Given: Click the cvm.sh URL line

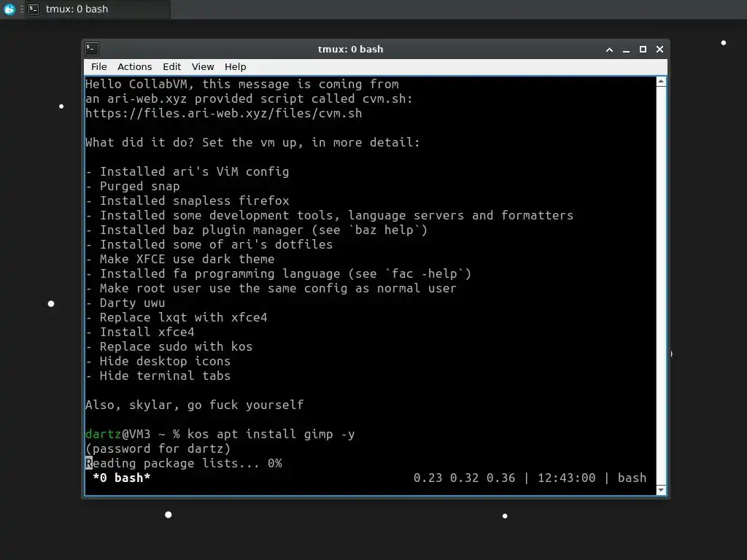Looking at the screenshot, I should (x=223, y=113).
